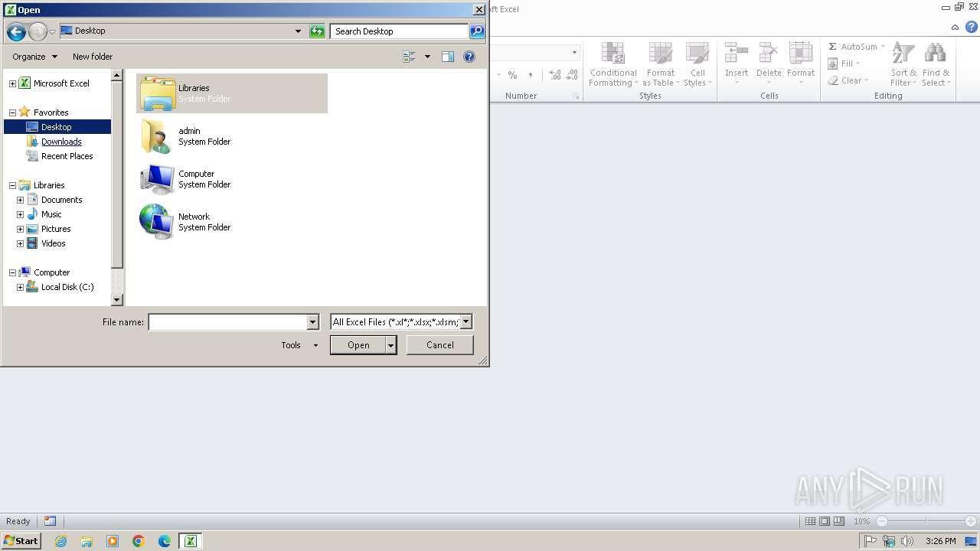Click the Open button

click(358, 345)
